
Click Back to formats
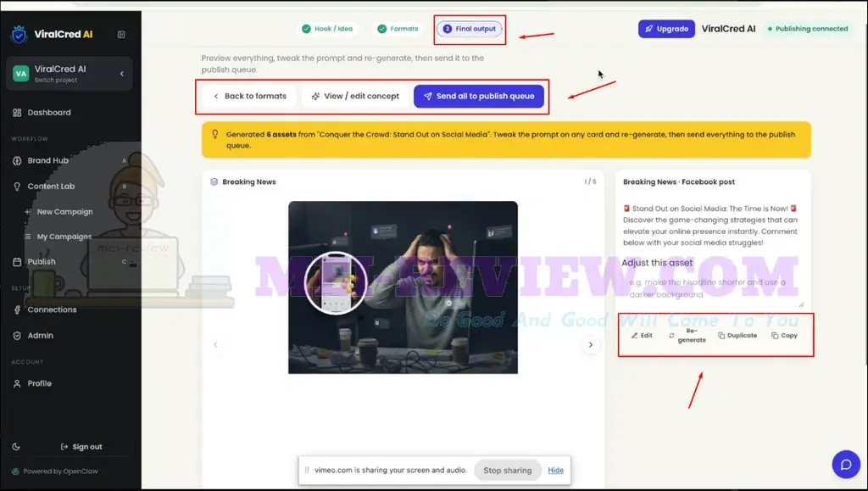point(250,96)
